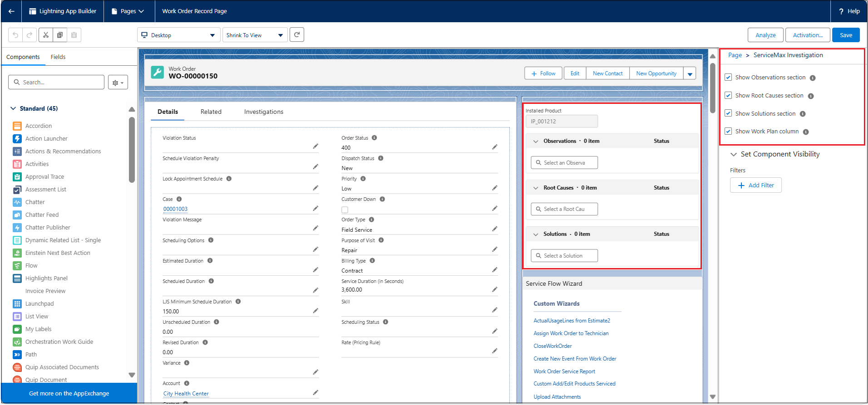The width and height of the screenshot is (868, 405).
Task: Open the Related tab
Action: (x=211, y=112)
